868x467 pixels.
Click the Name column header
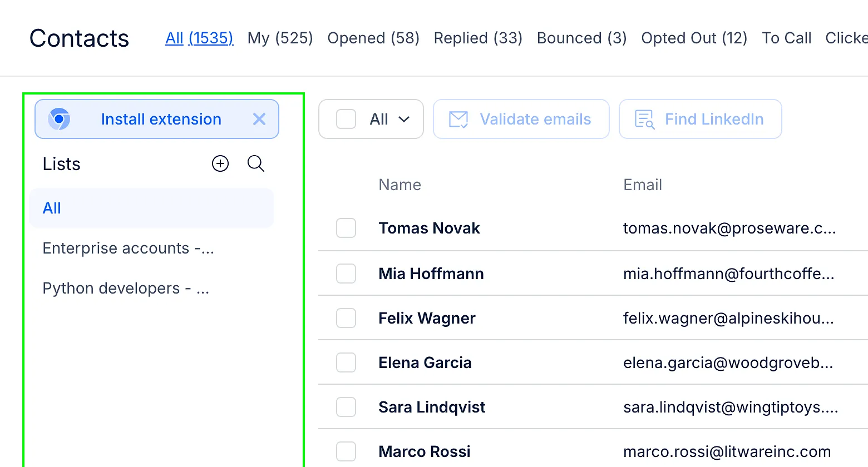coord(400,185)
